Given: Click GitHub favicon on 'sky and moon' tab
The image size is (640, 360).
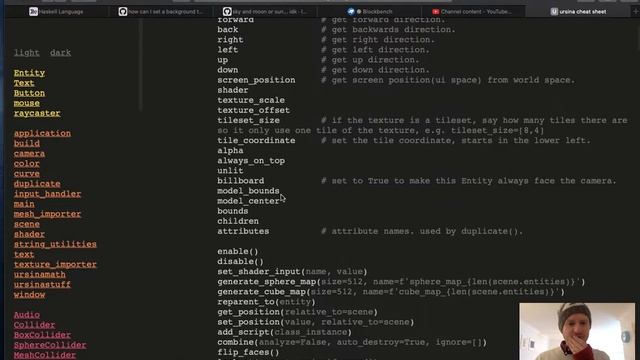Looking at the screenshot, I should 227,12.
